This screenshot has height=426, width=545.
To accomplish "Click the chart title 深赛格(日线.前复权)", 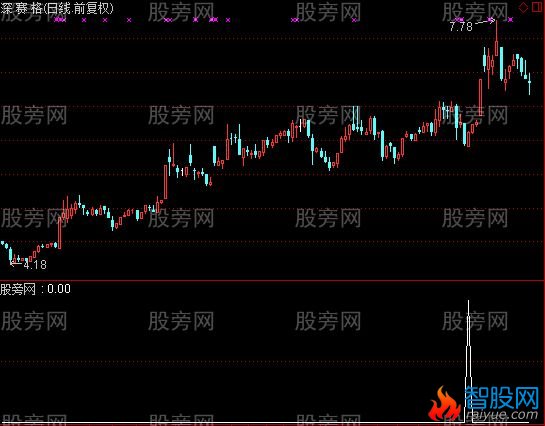I will coord(57,8).
